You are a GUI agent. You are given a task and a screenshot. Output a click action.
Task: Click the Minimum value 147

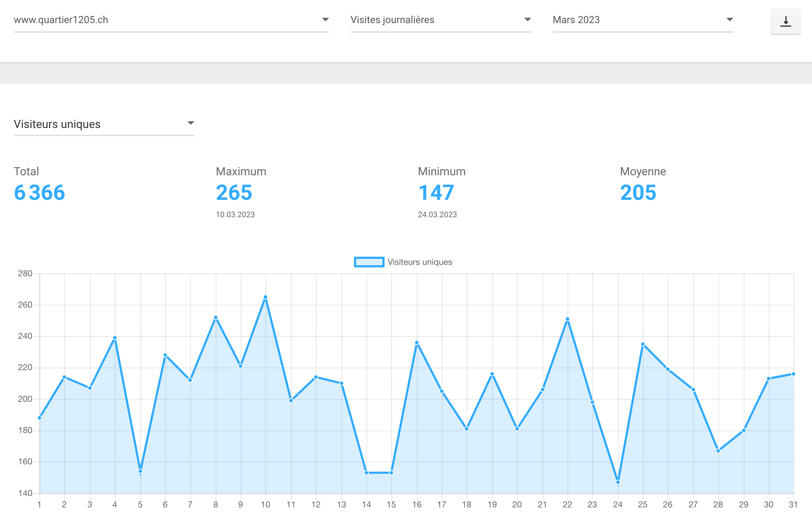[x=436, y=193]
